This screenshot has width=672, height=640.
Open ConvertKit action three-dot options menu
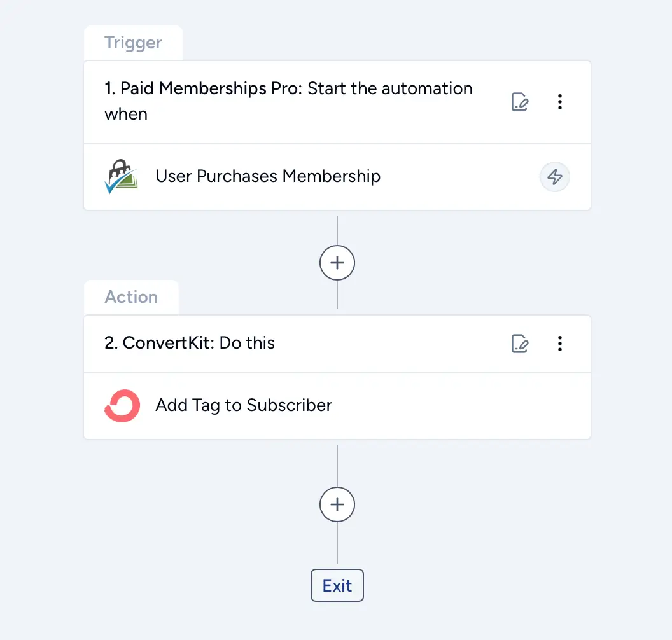point(560,344)
